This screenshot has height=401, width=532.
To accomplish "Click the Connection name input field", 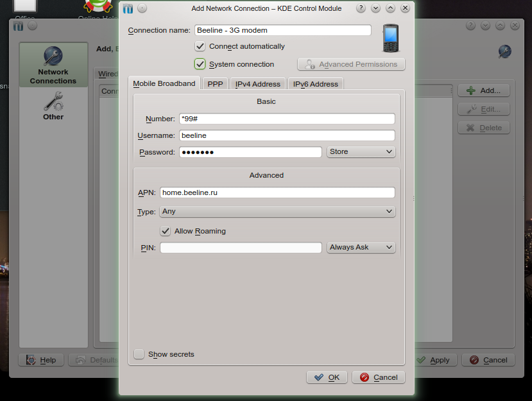I will click(282, 30).
